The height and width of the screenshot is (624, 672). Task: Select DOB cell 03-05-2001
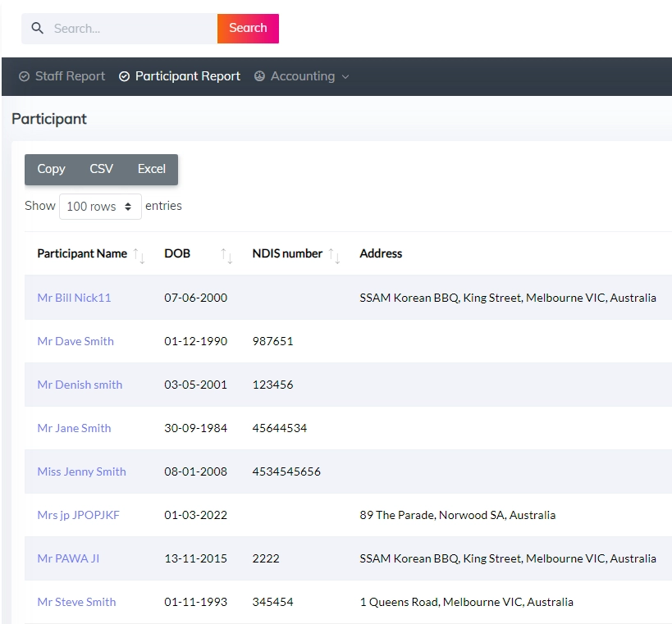(196, 385)
